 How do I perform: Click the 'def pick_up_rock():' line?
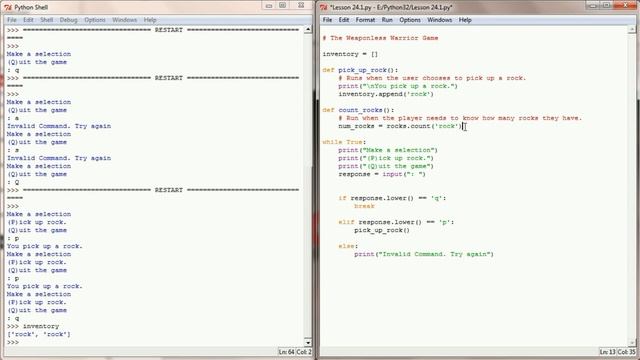pyautogui.click(x=360, y=70)
